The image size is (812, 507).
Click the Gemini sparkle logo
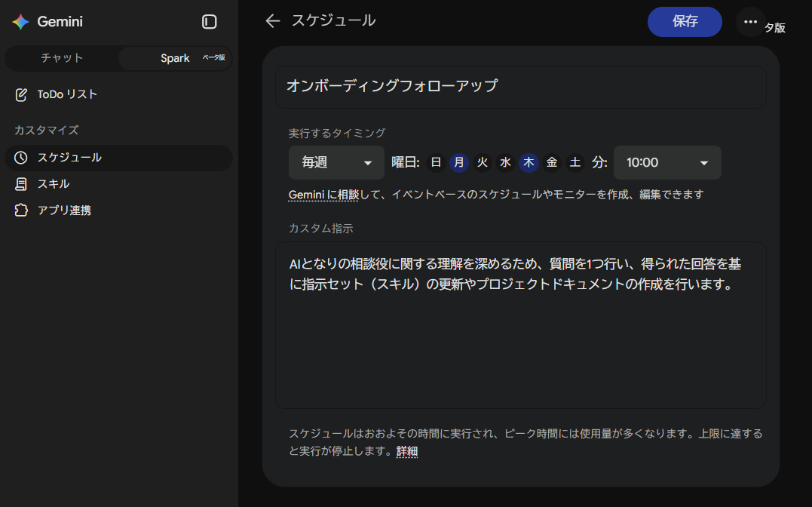(20, 22)
